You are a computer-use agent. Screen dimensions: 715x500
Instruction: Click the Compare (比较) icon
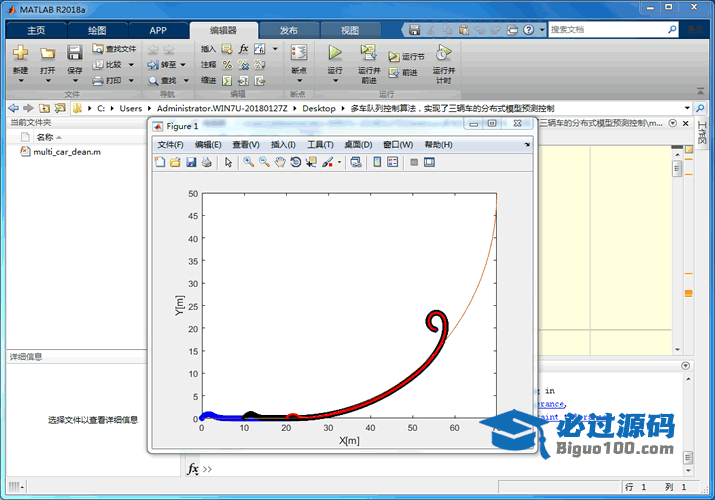pos(98,65)
